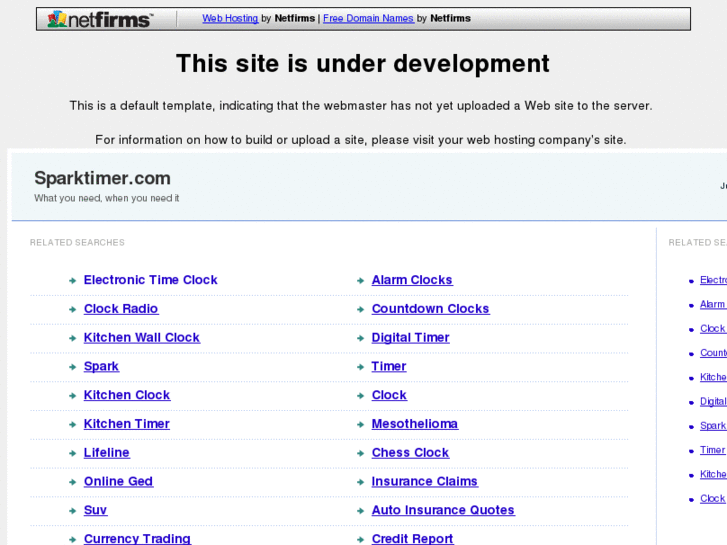Click arrow icon beside Lifeline
Screen dimensions: 727x545
coord(72,453)
